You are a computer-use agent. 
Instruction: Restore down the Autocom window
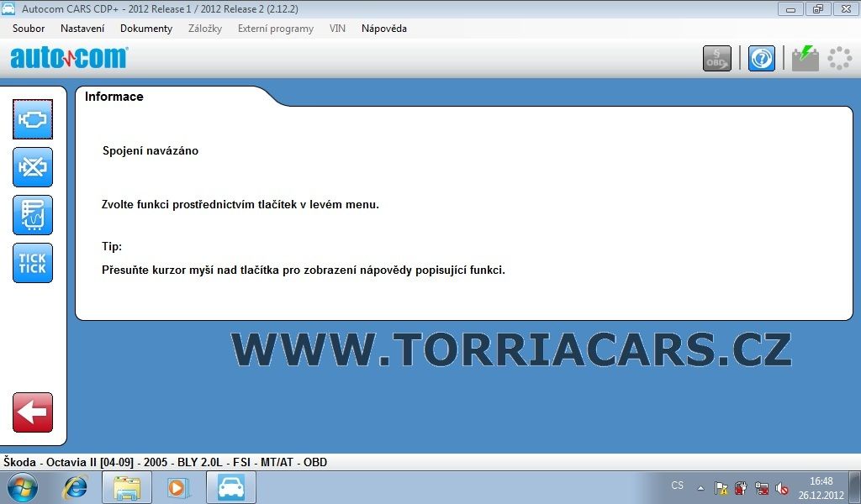coord(817,8)
